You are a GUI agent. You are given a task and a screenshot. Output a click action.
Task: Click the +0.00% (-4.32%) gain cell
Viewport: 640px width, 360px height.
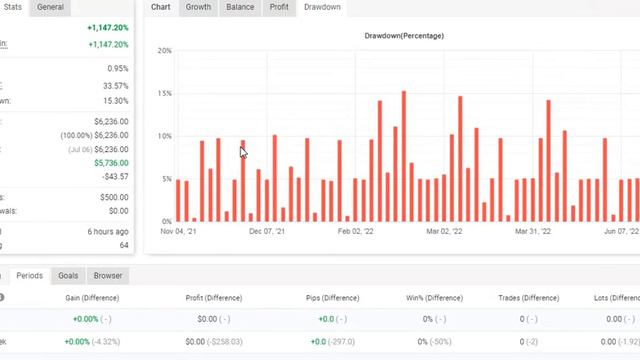click(92, 342)
